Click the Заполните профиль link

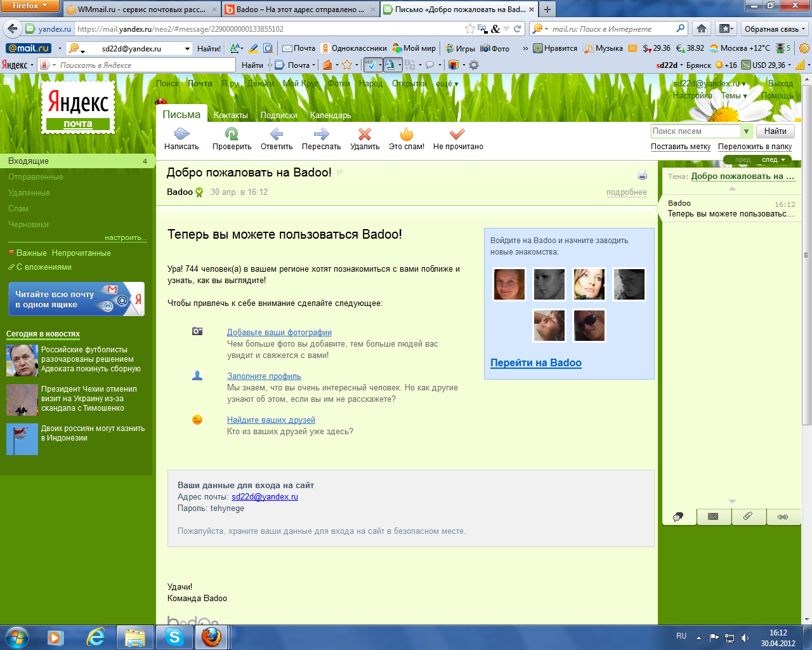pyautogui.click(x=264, y=376)
